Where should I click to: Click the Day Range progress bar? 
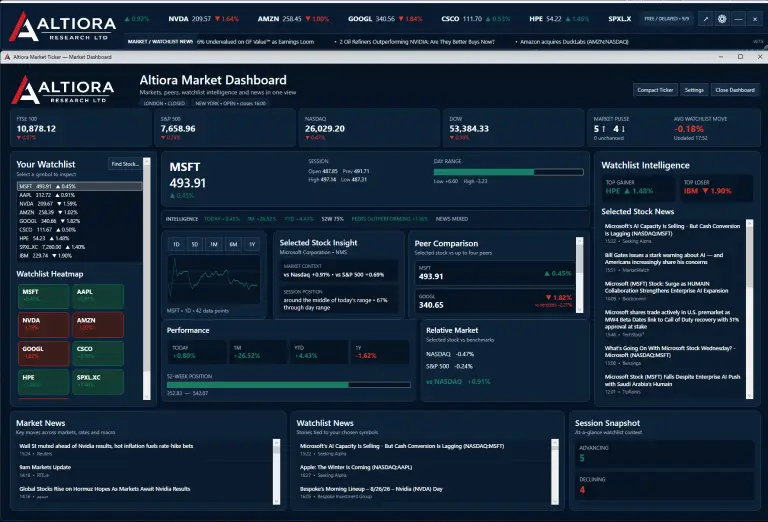pyautogui.click(x=508, y=172)
